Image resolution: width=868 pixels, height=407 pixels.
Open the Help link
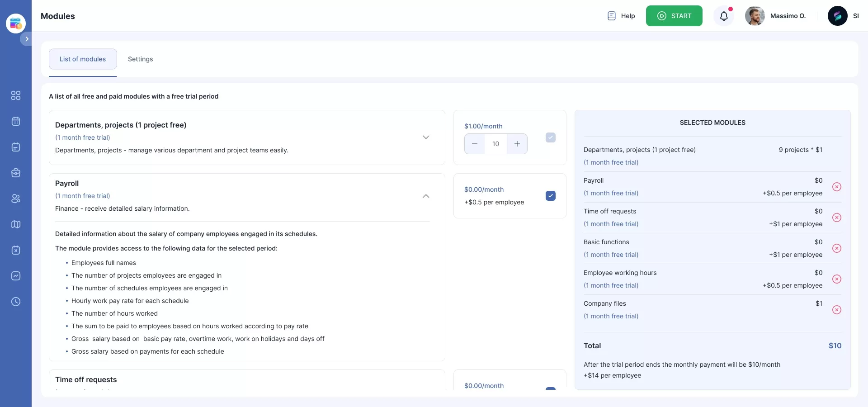point(621,16)
